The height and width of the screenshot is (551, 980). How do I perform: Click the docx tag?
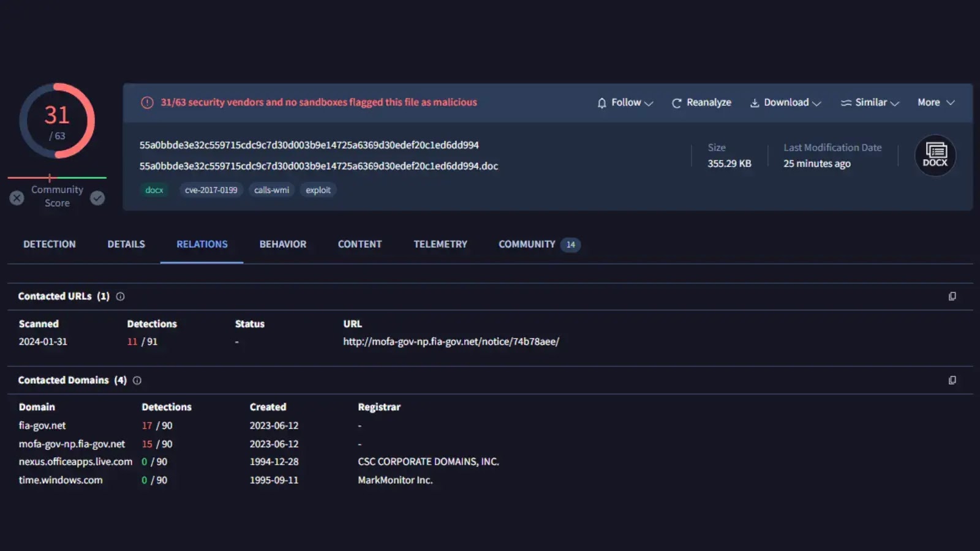[x=154, y=190]
